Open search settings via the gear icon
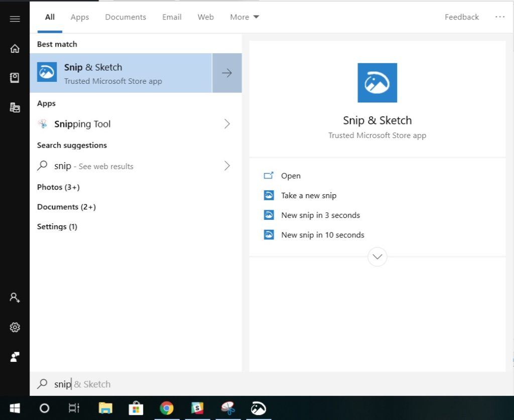 pyautogui.click(x=15, y=327)
